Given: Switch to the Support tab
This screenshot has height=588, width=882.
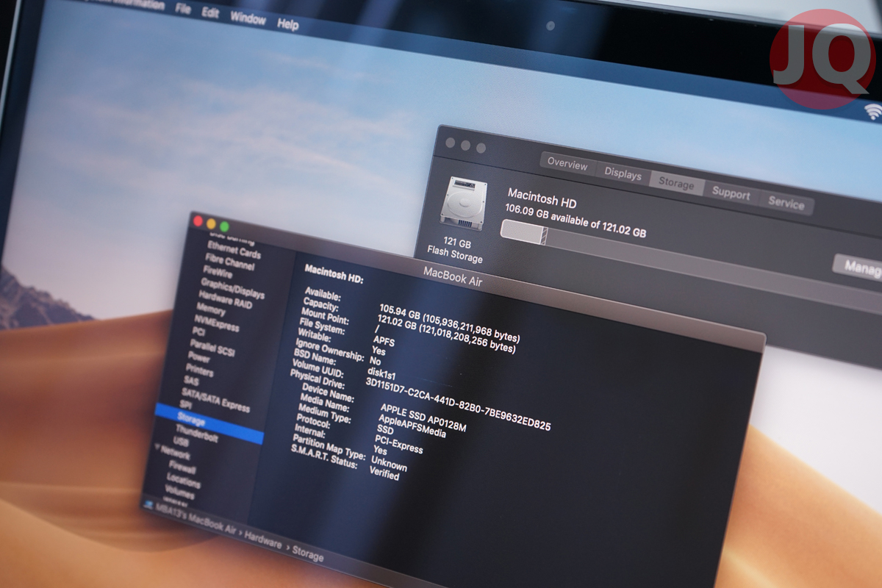Looking at the screenshot, I should 731,195.
